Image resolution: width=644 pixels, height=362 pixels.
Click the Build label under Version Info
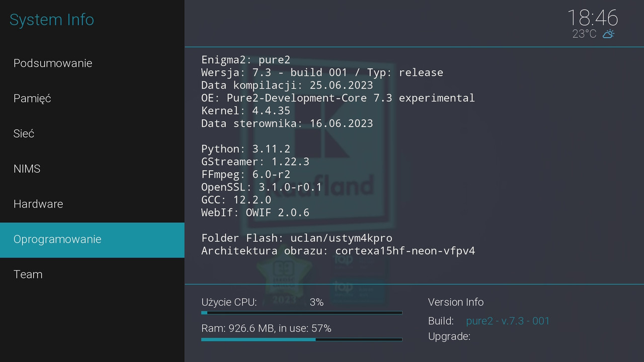coord(441,321)
